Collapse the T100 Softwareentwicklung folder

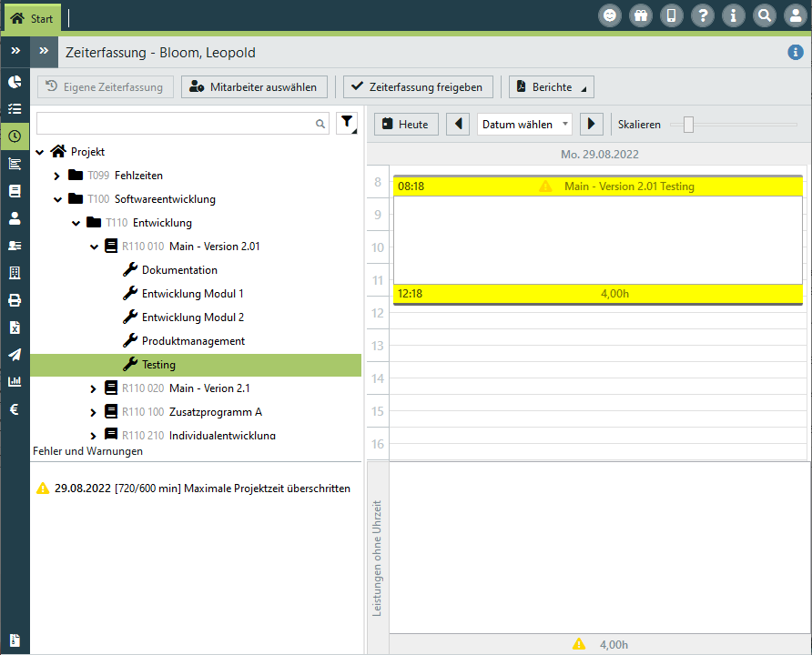click(56, 199)
